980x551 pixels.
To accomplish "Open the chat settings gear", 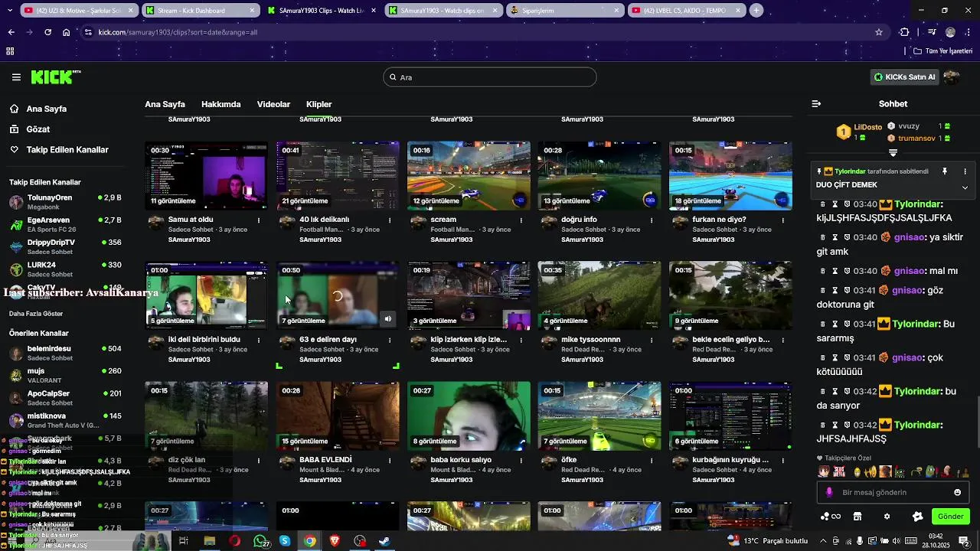I will [887, 517].
